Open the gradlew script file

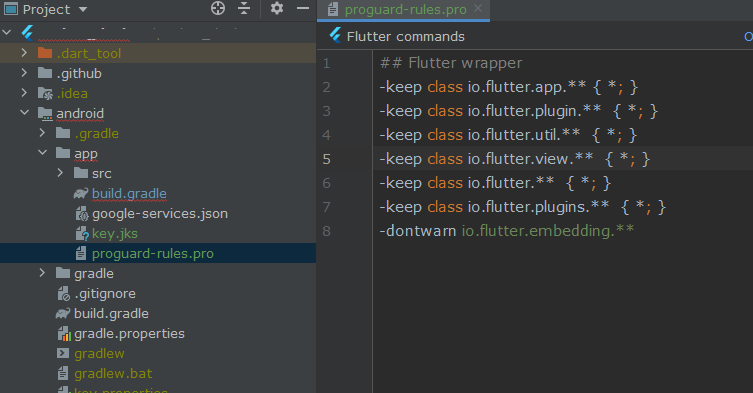[x=99, y=354]
